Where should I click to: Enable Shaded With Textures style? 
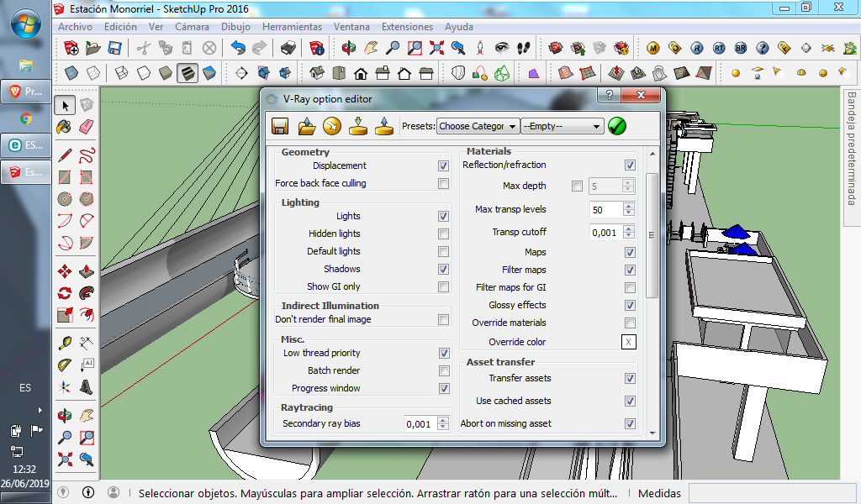tap(188, 73)
